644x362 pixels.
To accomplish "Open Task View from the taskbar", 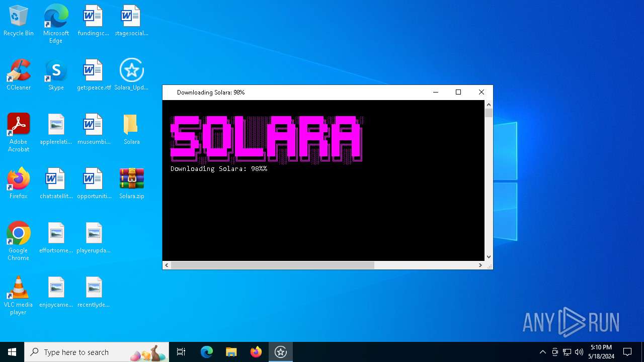I will tap(181, 352).
